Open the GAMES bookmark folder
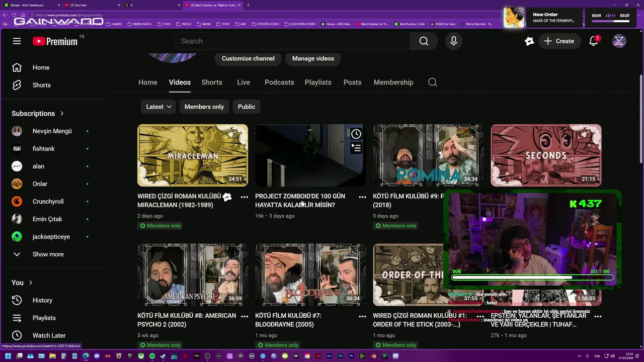Viewport: 644px width, 362px height. click(113, 24)
